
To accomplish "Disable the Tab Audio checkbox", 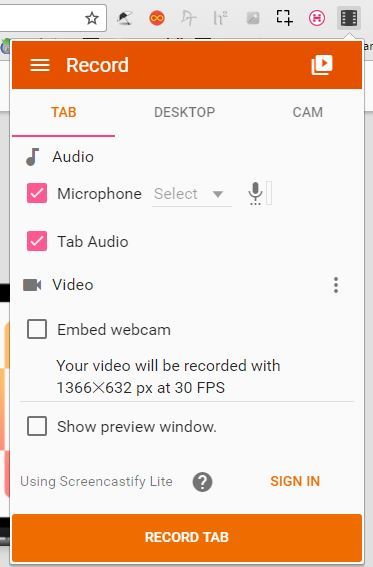I will (x=37, y=241).
